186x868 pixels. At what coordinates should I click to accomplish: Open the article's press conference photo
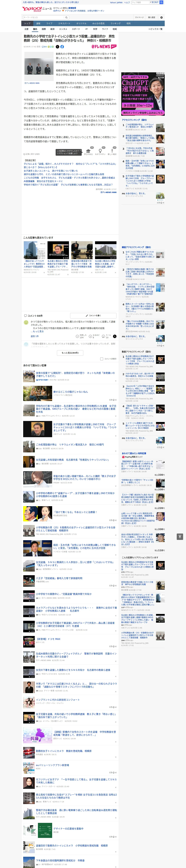click(x=39, y=66)
